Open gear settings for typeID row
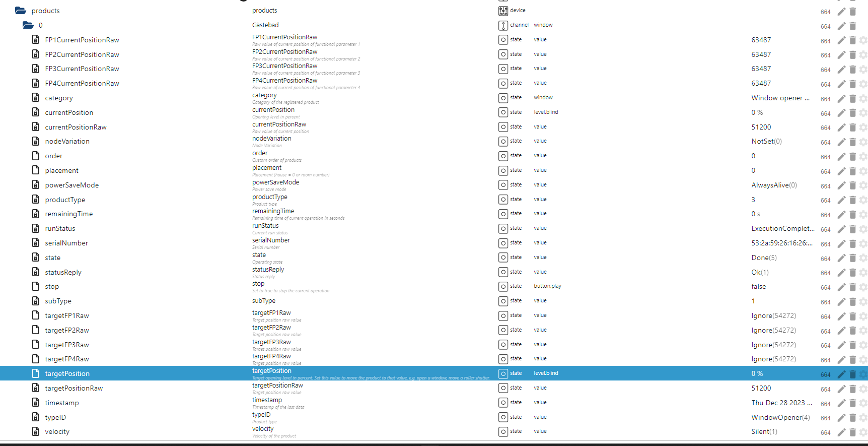The image size is (868, 446). coord(863,418)
